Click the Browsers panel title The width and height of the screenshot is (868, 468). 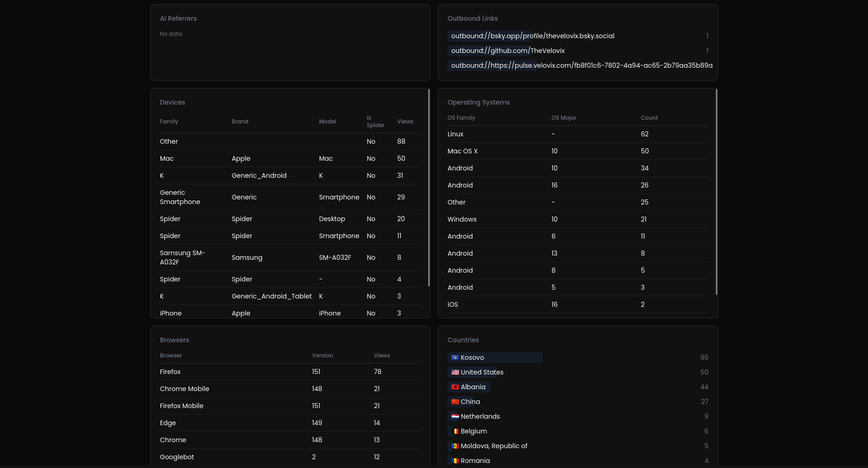click(x=174, y=340)
